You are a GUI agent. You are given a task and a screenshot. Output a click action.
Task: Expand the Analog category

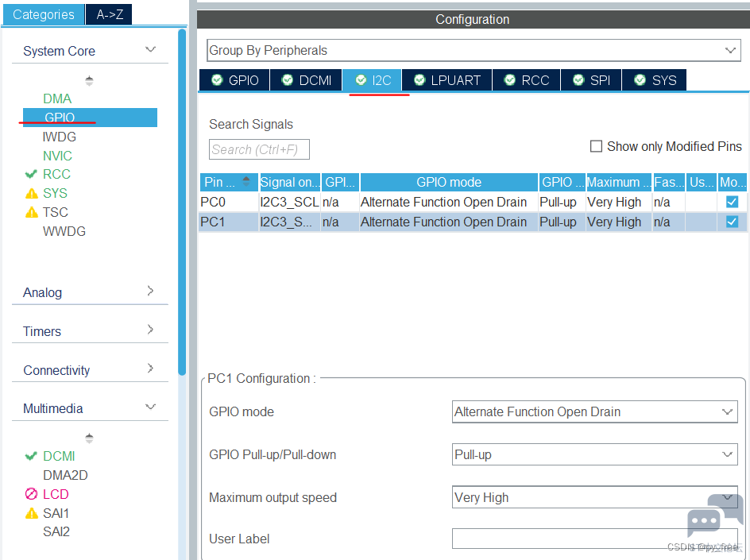[150, 291]
